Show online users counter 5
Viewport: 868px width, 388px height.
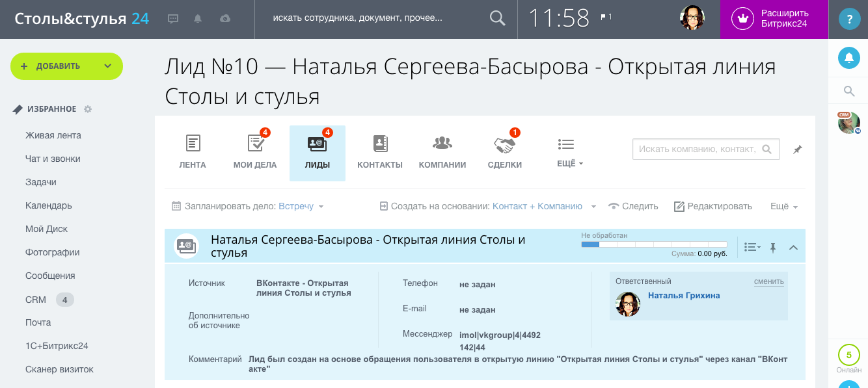[848, 355]
